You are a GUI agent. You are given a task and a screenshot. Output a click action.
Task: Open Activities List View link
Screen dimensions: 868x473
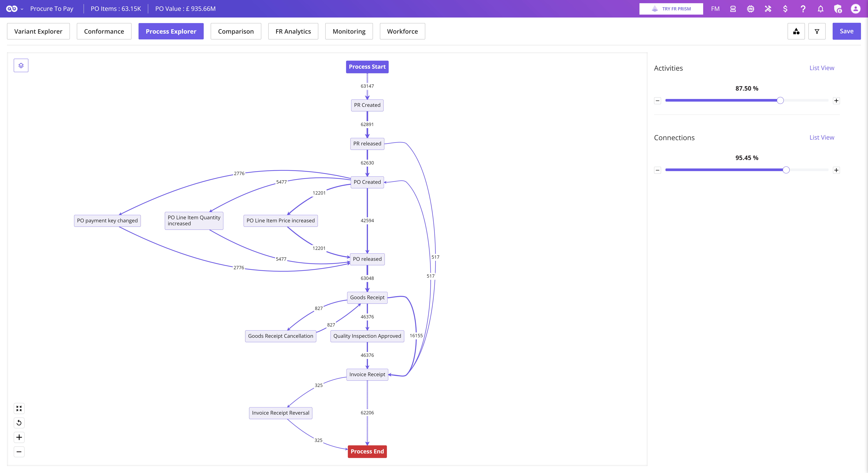click(822, 68)
